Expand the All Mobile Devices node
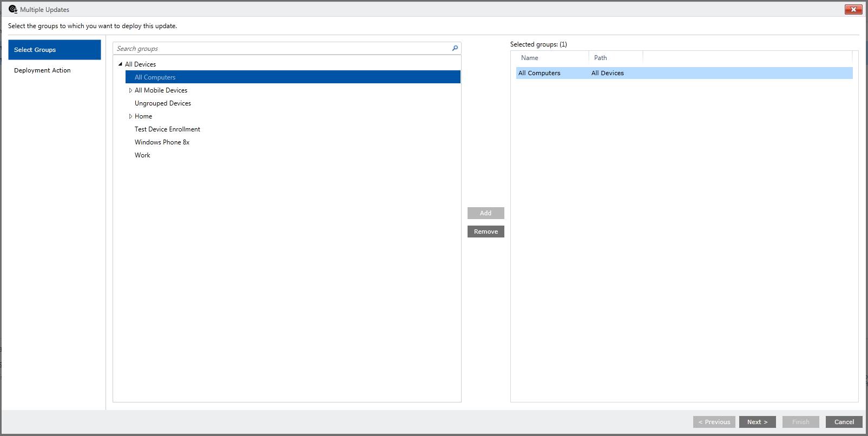Screen dimensions: 868x436 pos(130,90)
